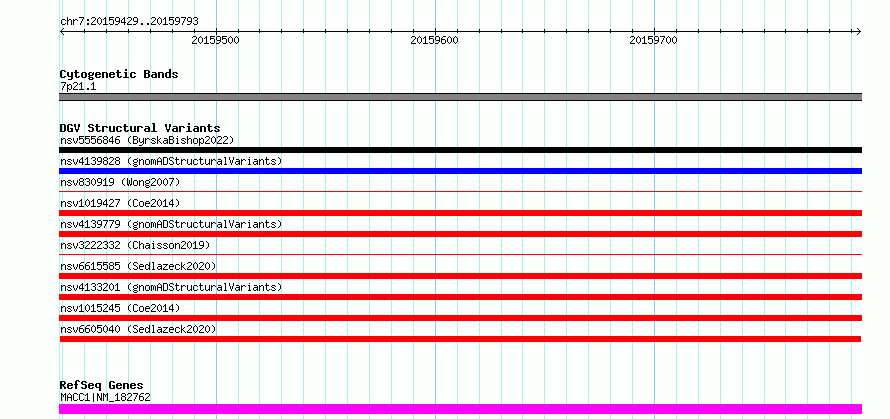890x419 pixels.
Task: Open variant nsv830919 (Wong2007) label
Action: click(x=120, y=182)
